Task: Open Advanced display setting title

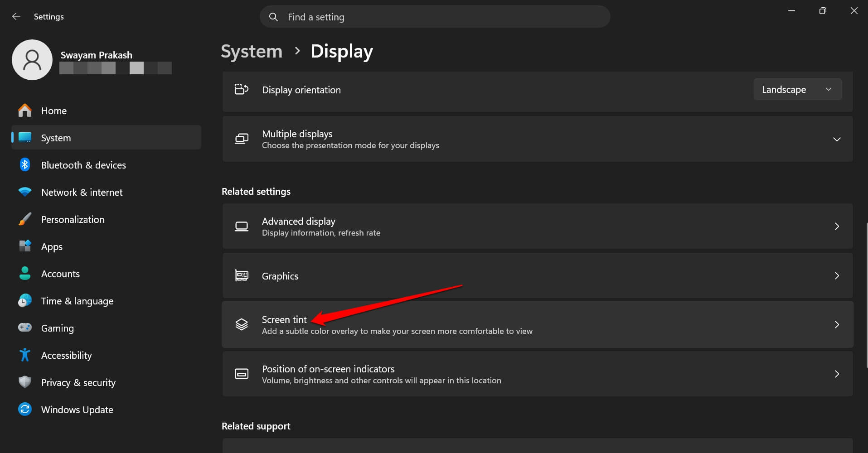Action: (x=299, y=221)
